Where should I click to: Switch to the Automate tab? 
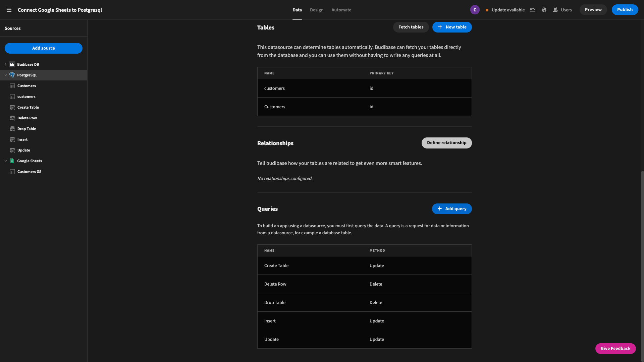click(x=341, y=10)
